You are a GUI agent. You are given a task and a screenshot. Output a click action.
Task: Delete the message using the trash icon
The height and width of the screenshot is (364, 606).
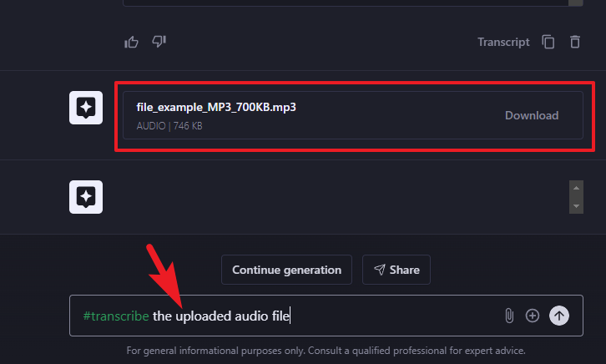click(x=575, y=42)
